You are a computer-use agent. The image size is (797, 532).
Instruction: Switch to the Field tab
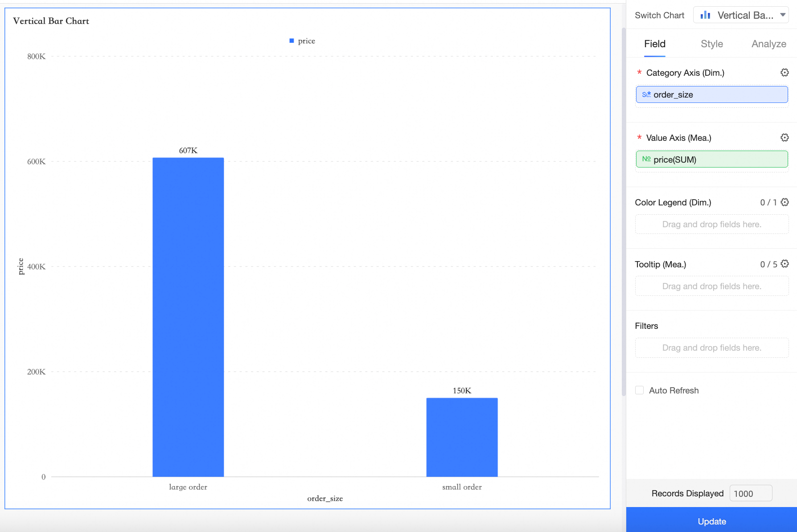pos(654,44)
